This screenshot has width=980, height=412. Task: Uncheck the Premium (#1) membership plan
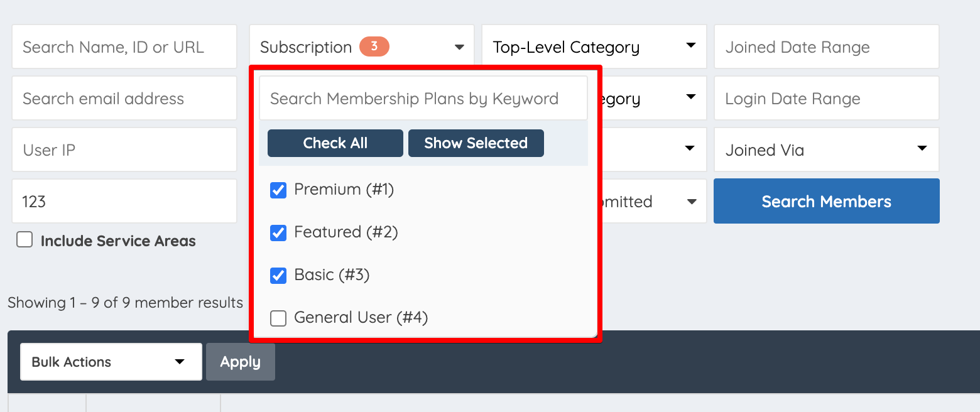click(x=278, y=190)
